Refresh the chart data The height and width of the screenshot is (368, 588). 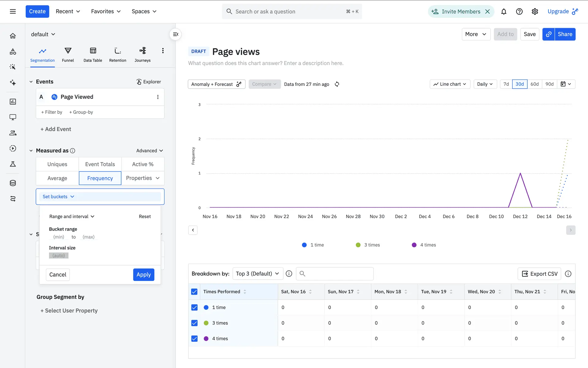[x=337, y=84]
